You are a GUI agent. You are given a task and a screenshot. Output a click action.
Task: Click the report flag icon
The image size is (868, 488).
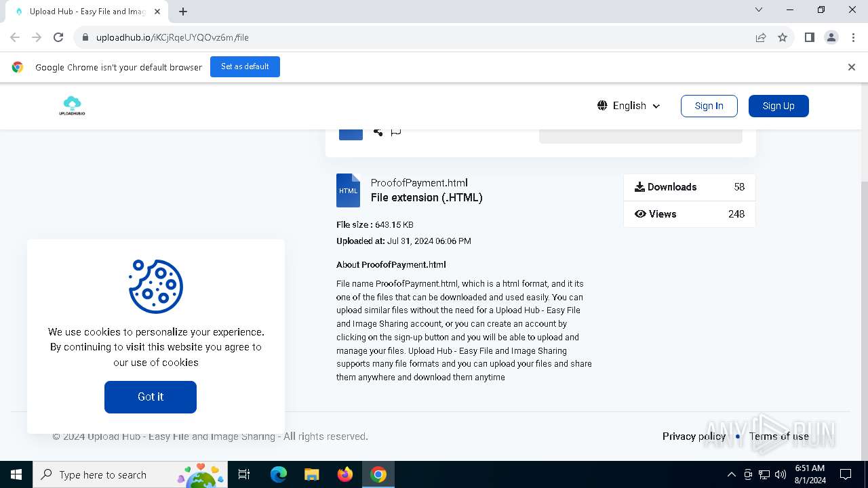(396, 131)
